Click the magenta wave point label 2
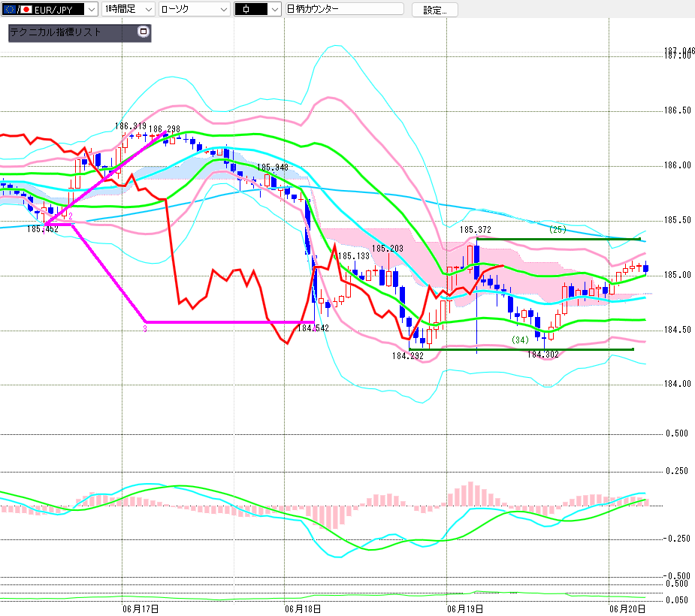Image resolution: width=695 pixels, height=616 pixels. click(71, 216)
